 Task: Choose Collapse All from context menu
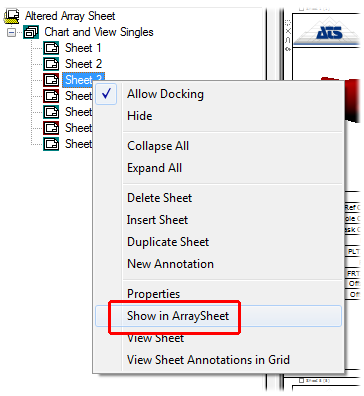pyautogui.click(x=158, y=146)
